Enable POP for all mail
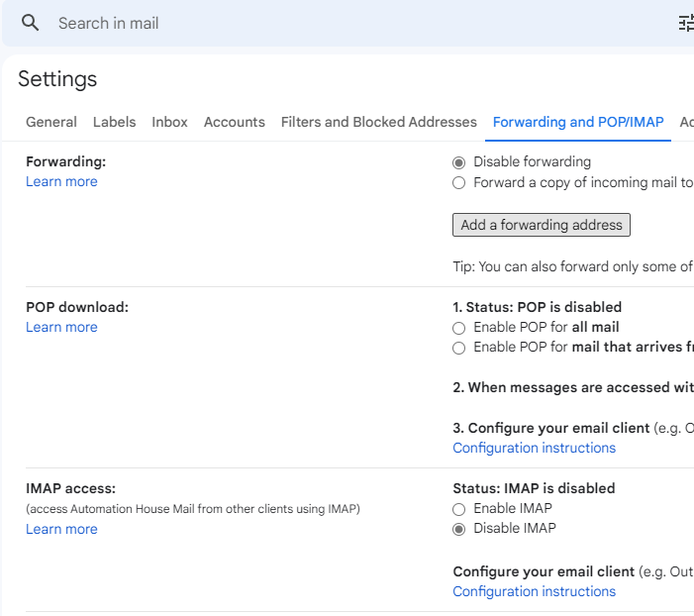Image resolution: width=694 pixels, height=616 pixels. pyautogui.click(x=458, y=328)
